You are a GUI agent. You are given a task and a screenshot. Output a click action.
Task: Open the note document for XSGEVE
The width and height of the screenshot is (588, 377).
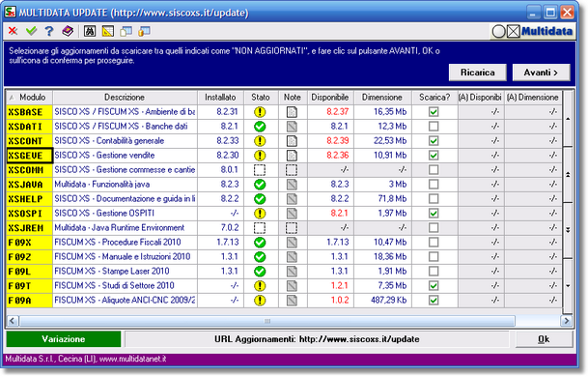292,156
